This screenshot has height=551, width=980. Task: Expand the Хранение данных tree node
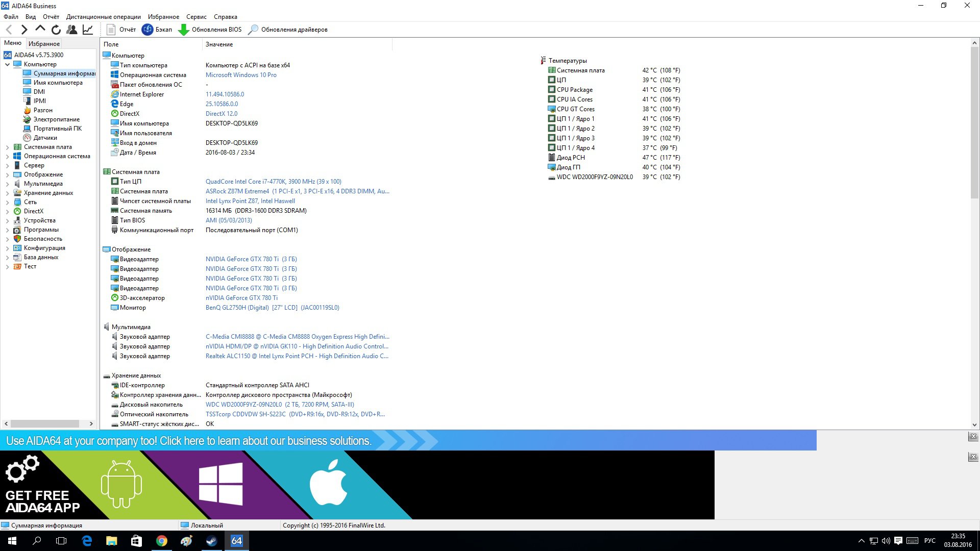click(x=7, y=193)
